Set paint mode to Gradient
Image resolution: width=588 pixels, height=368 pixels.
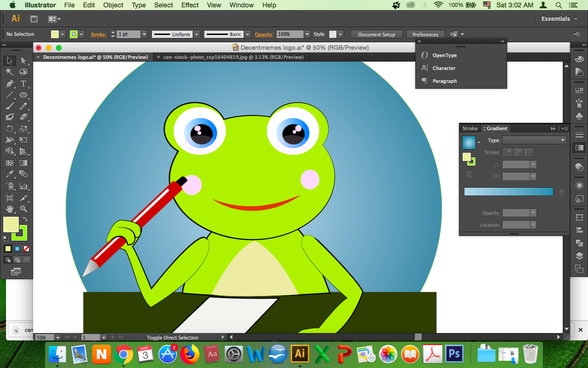pyautogui.click(x=17, y=249)
